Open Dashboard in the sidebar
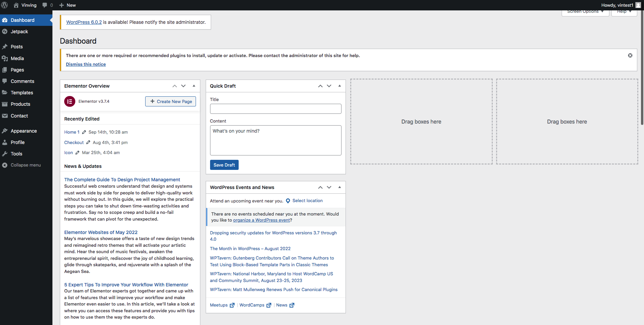 pyautogui.click(x=26, y=20)
